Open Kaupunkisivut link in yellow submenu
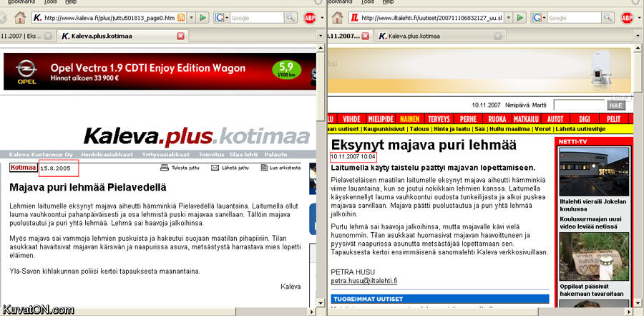644x316 pixels. coord(384,129)
